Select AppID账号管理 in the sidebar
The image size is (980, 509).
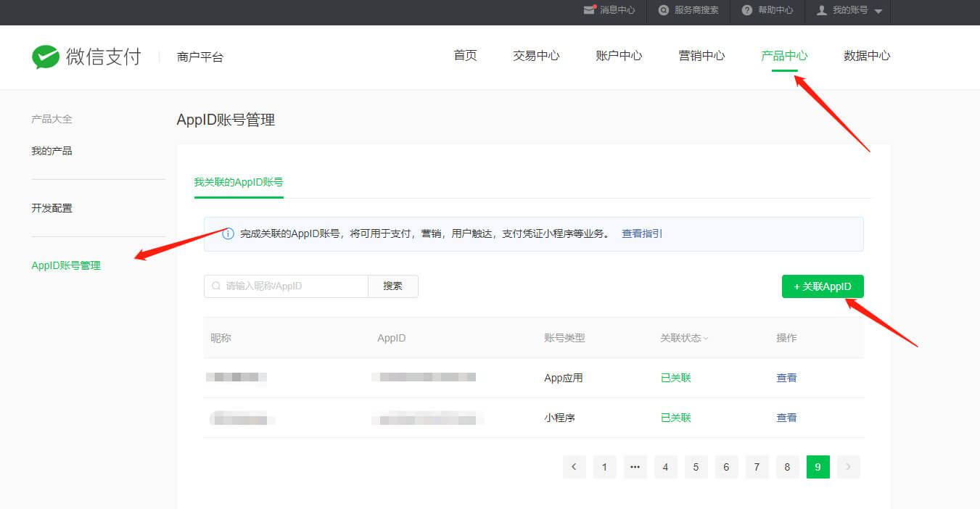tap(66, 265)
